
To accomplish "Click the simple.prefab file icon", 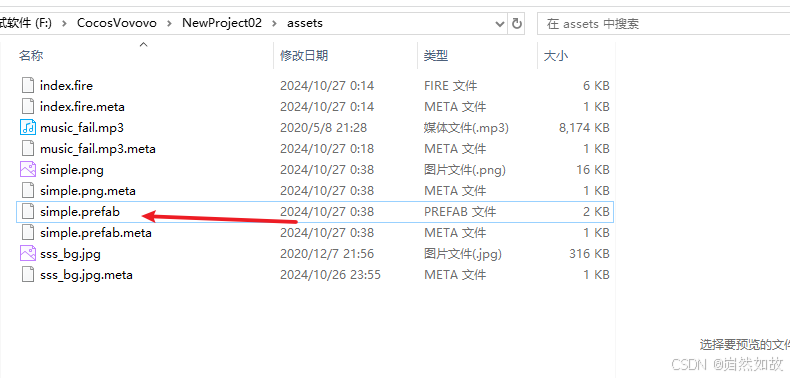I will 28,212.
